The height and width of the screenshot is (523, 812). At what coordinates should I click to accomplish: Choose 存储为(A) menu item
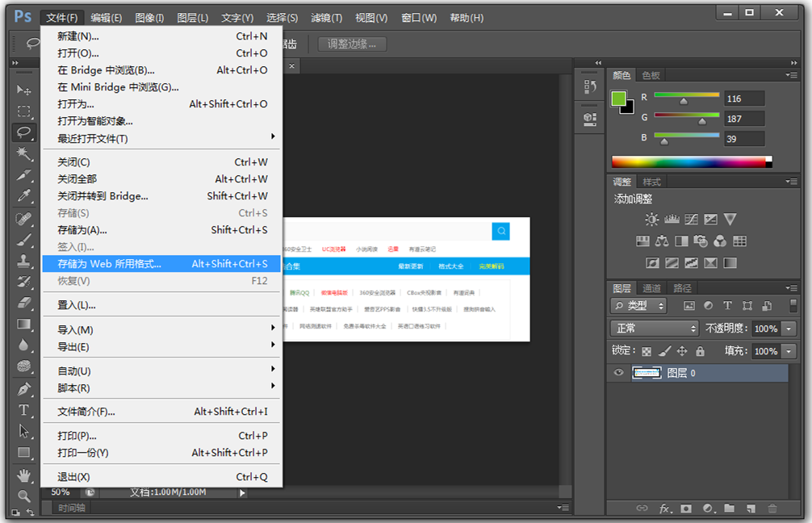(x=161, y=230)
